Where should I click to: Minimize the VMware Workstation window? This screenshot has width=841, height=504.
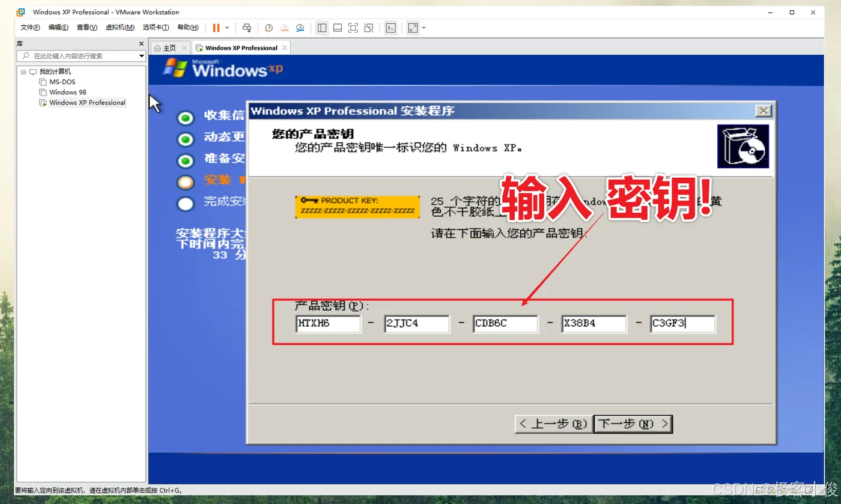tap(770, 12)
